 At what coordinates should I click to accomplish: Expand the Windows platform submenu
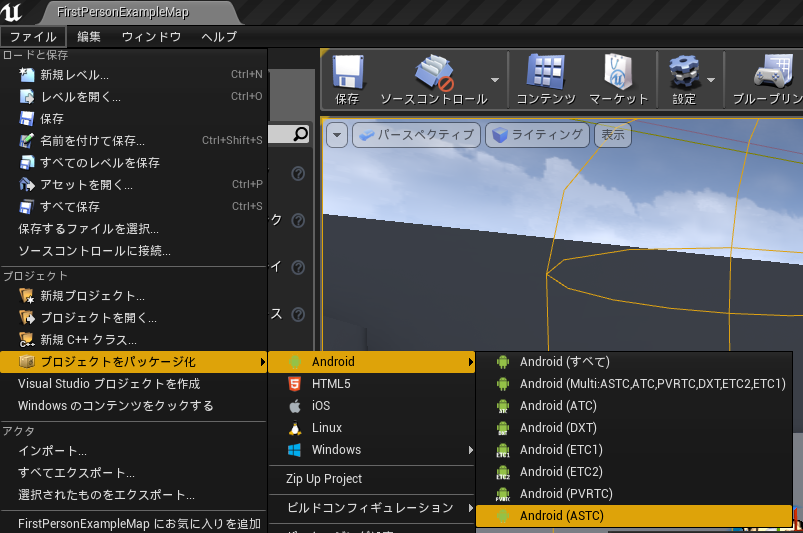click(372, 450)
